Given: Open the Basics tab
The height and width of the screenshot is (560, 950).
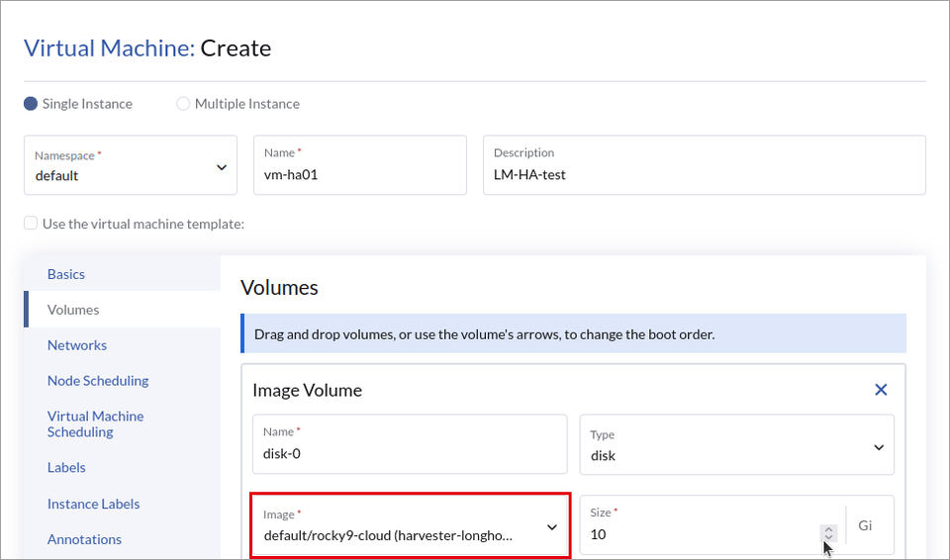Looking at the screenshot, I should (x=66, y=274).
